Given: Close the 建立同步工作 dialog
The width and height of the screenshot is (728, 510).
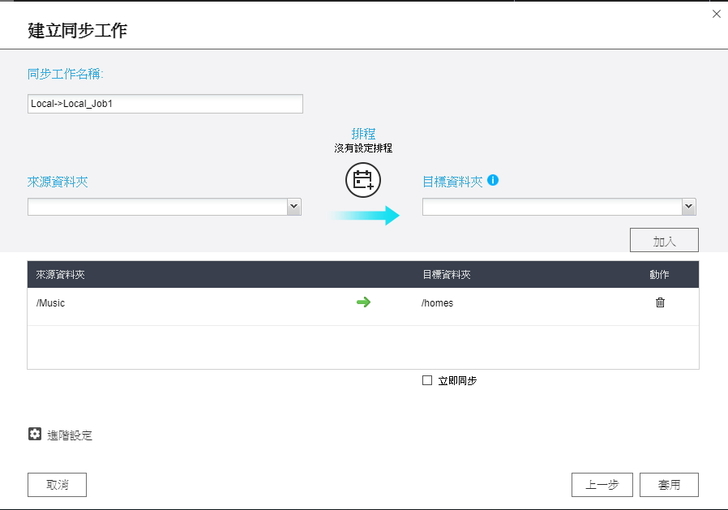Looking at the screenshot, I should tap(716, 14).
